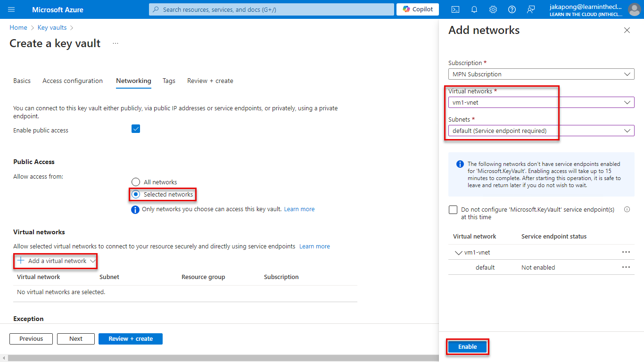Click the plus icon of Add a virtual network

21,261
